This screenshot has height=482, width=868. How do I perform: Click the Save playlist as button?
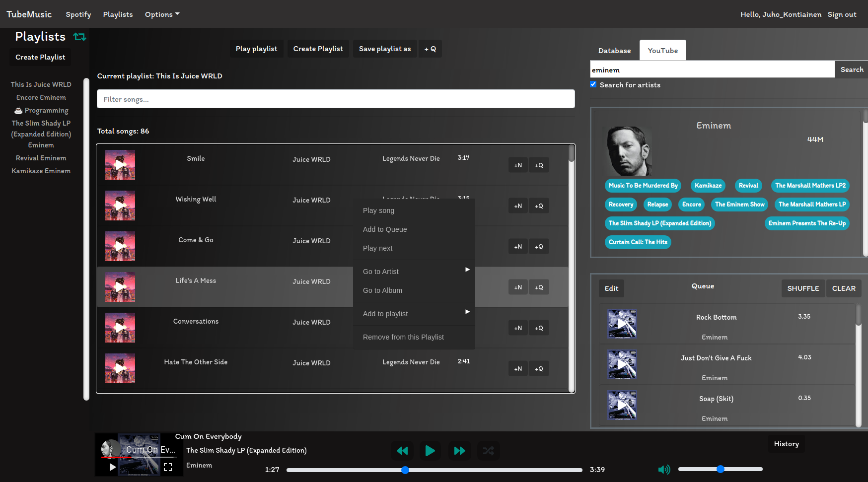point(385,49)
